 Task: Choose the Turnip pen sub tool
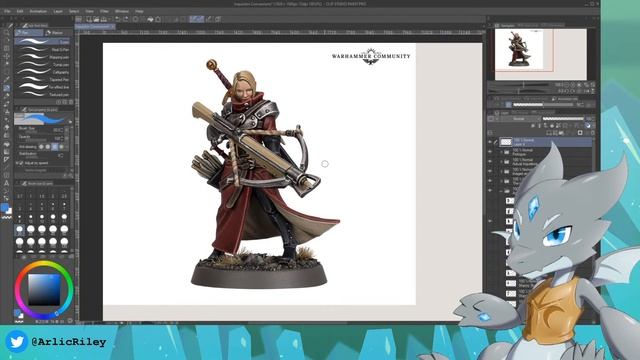pos(43,64)
